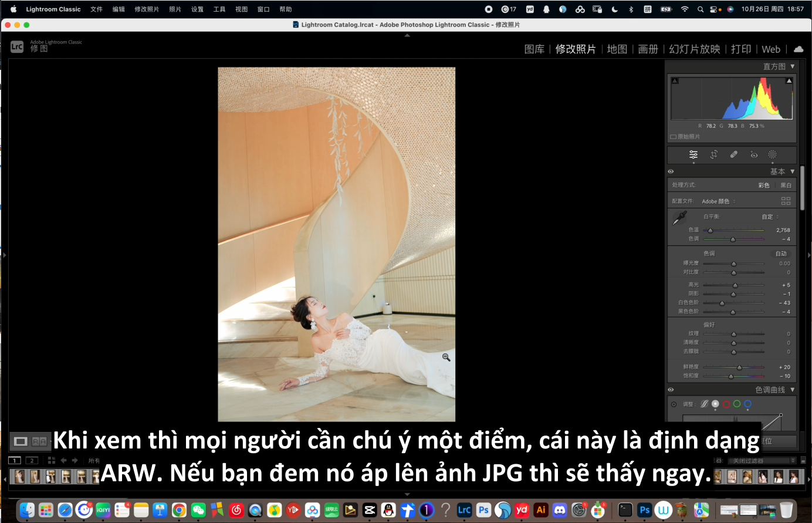Select the Crop overlay tool
The width and height of the screenshot is (812, 523).
point(713,154)
